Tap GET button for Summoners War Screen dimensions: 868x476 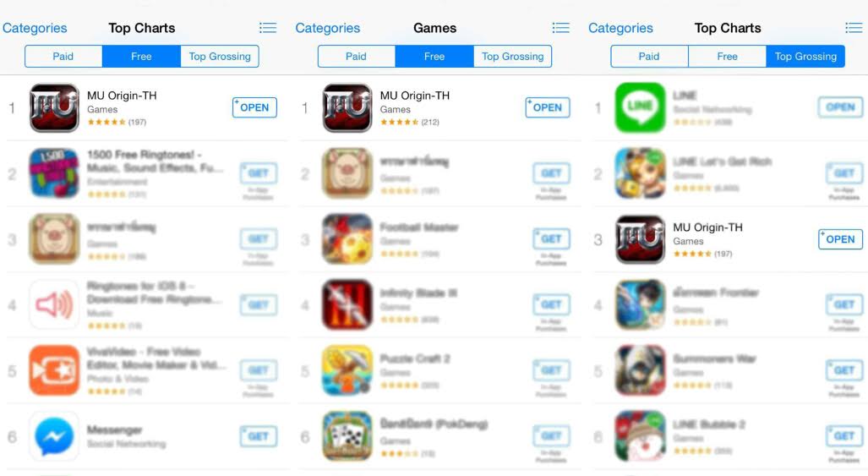844,370
